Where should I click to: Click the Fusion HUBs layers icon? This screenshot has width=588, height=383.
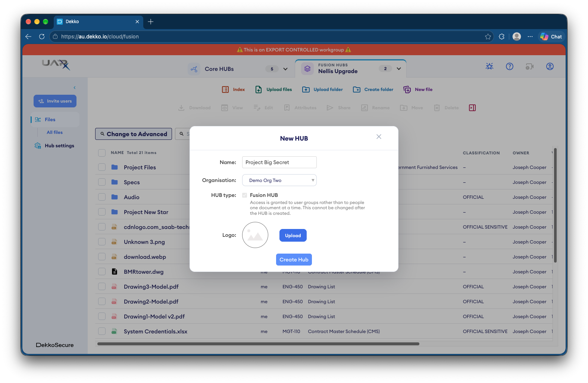(x=307, y=69)
